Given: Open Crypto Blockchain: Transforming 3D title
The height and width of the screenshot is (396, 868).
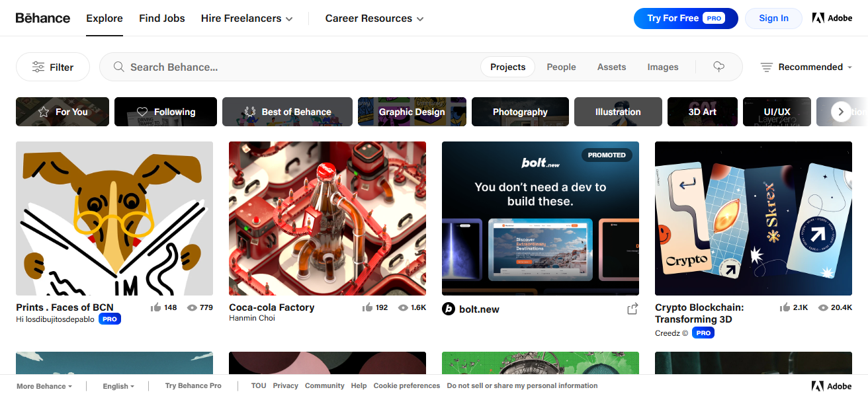Looking at the screenshot, I should [x=699, y=313].
